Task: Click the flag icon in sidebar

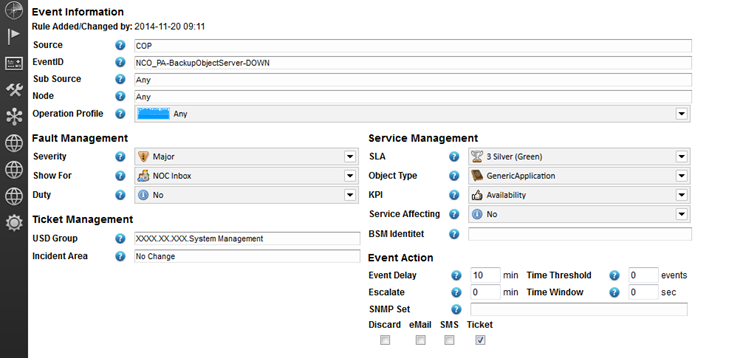Action: [14, 36]
